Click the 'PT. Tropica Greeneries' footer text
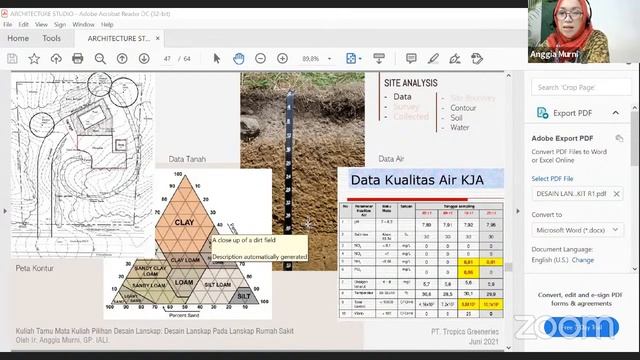640x360 pixels. click(465, 331)
